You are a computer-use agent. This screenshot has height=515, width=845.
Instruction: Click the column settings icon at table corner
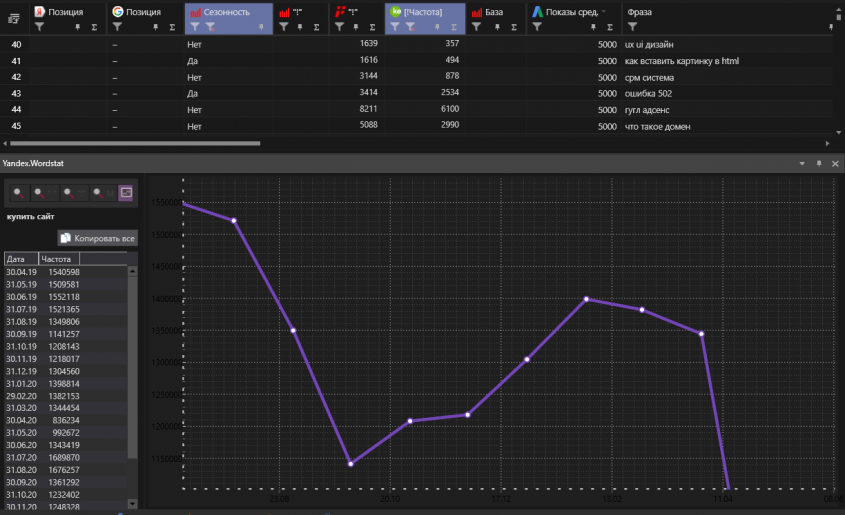point(13,19)
